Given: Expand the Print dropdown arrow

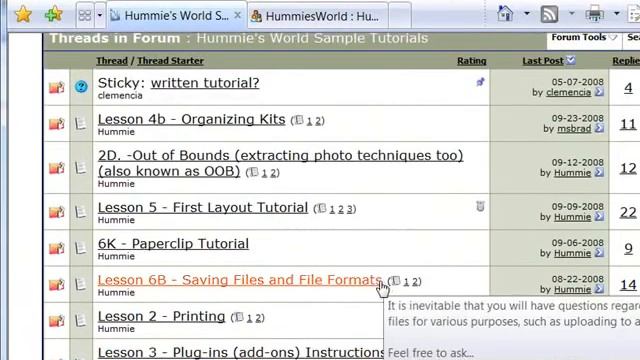Looking at the screenshot, I should click(x=617, y=14).
